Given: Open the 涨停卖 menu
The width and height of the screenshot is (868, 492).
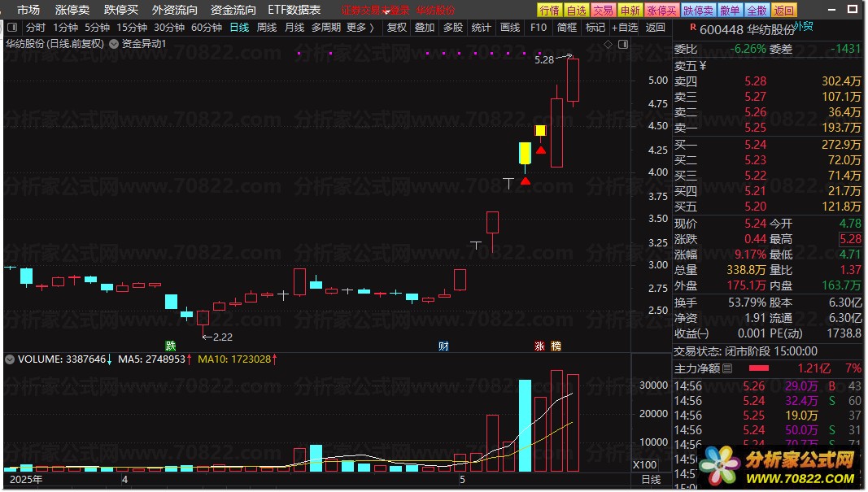Looking at the screenshot, I should (x=72, y=10).
